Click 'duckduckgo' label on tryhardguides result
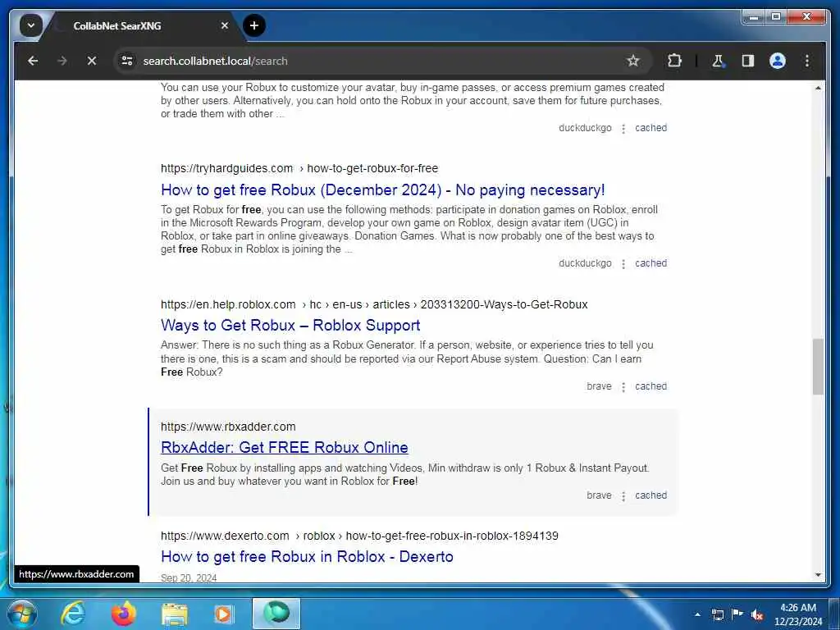This screenshot has height=630, width=840. (585, 263)
